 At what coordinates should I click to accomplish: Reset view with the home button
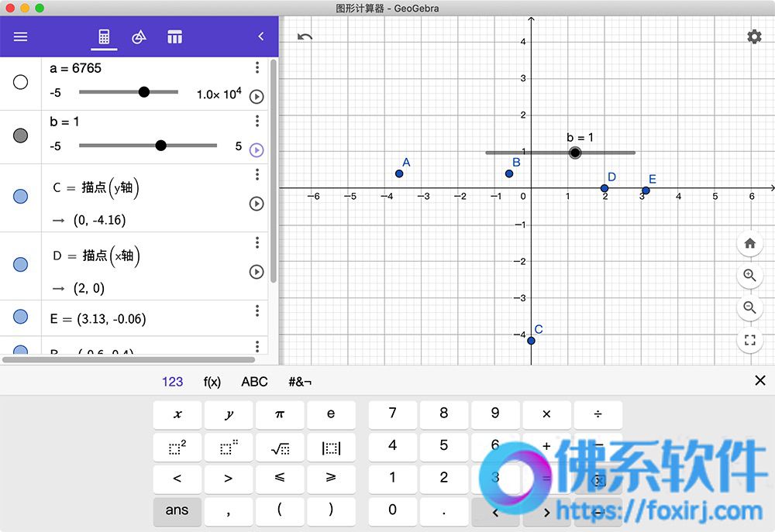pos(749,243)
